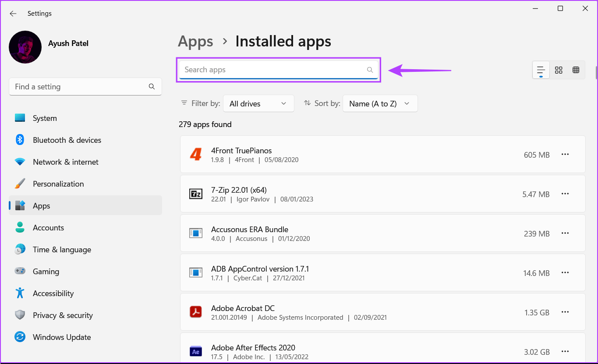Switch to list view layout
This screenshot has height=364, width=598.
coord(541,70)
